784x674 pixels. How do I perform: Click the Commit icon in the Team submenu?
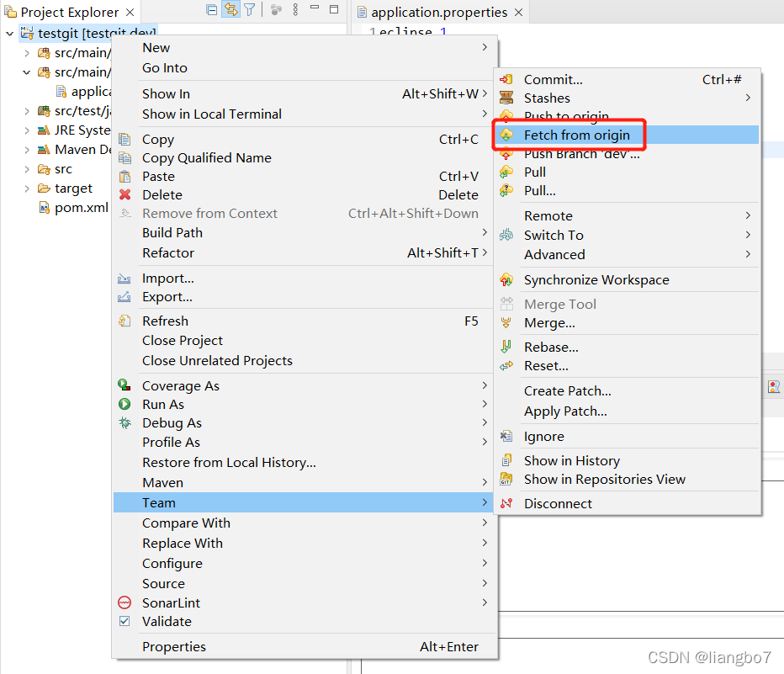click(x=506, y=79)
